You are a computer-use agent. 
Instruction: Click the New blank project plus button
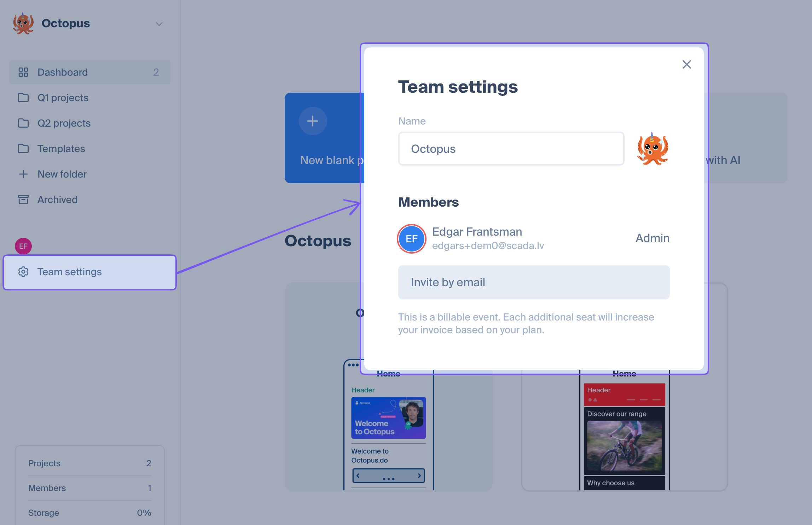click(313, 121)
